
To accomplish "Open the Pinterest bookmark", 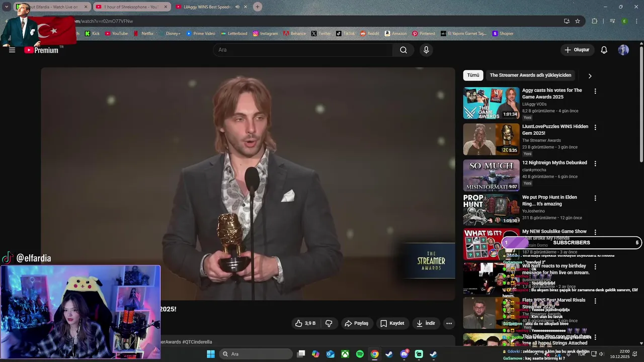I will click(424, 34).
